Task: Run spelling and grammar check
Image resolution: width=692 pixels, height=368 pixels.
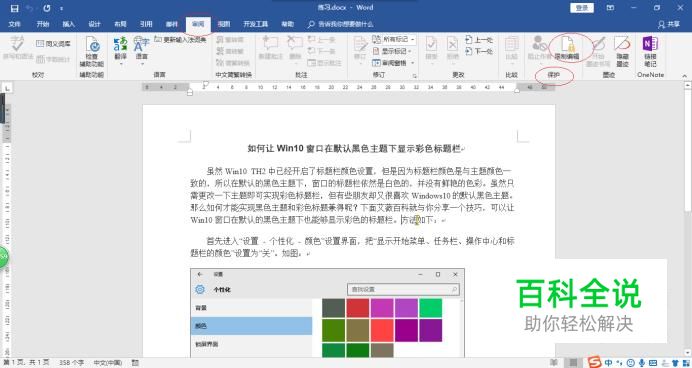Action: (17, 48)
